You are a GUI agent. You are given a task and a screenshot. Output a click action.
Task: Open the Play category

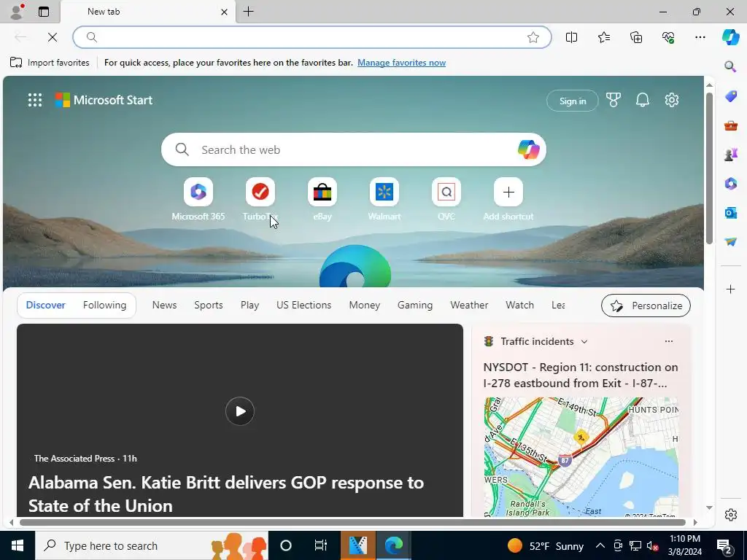coord(249,305)
